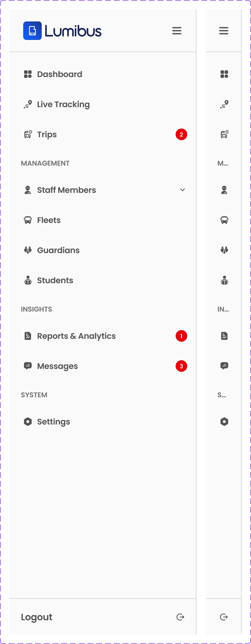Image resolution: width=251 pixels, height=644 pixels.
Task: Open collapsed Trips bus-pin icon
Action: coord(224,134)
